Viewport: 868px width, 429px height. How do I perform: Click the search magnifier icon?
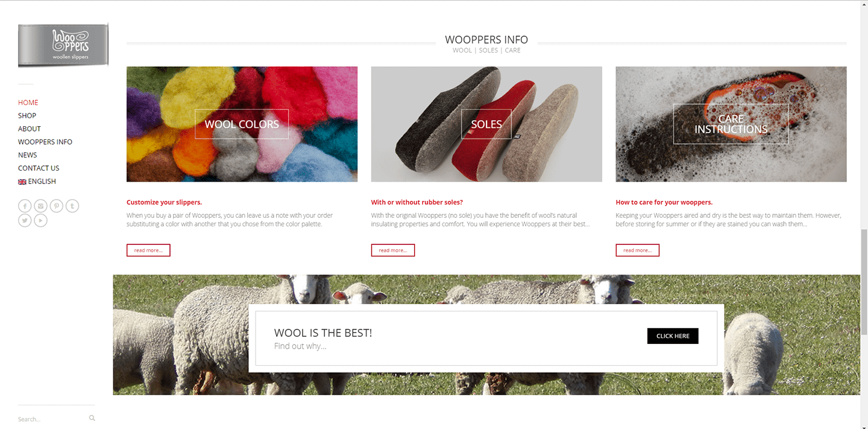click(92, 418)
